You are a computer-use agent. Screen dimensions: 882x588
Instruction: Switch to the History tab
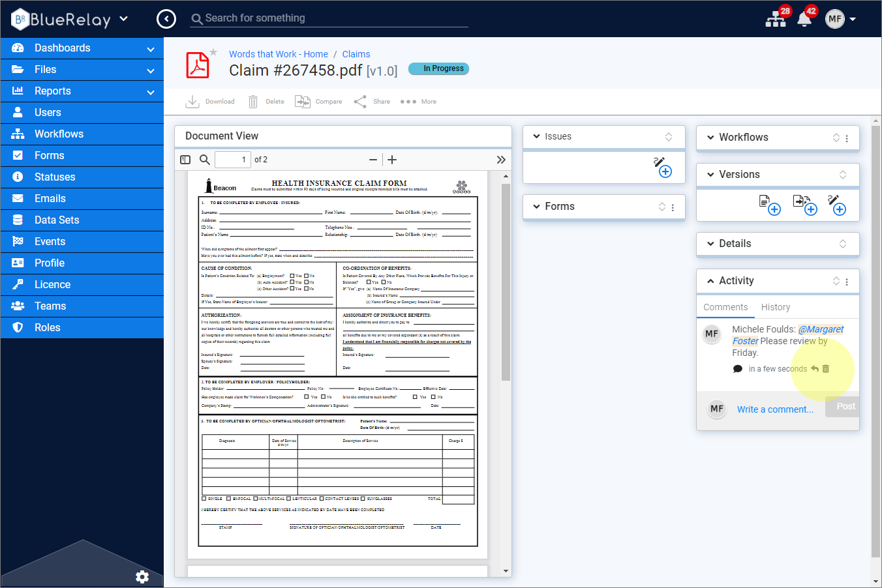click(x=776, y=307)
